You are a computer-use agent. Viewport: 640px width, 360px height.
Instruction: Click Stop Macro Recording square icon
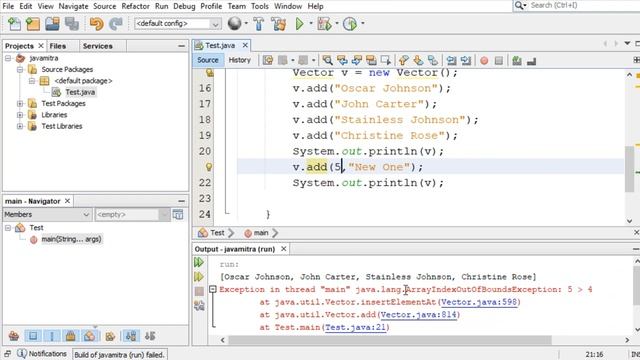[x=498, y=61]
